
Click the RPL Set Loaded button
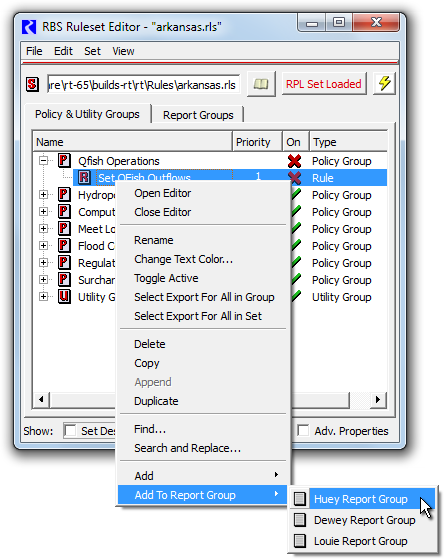tap(324, 84)
